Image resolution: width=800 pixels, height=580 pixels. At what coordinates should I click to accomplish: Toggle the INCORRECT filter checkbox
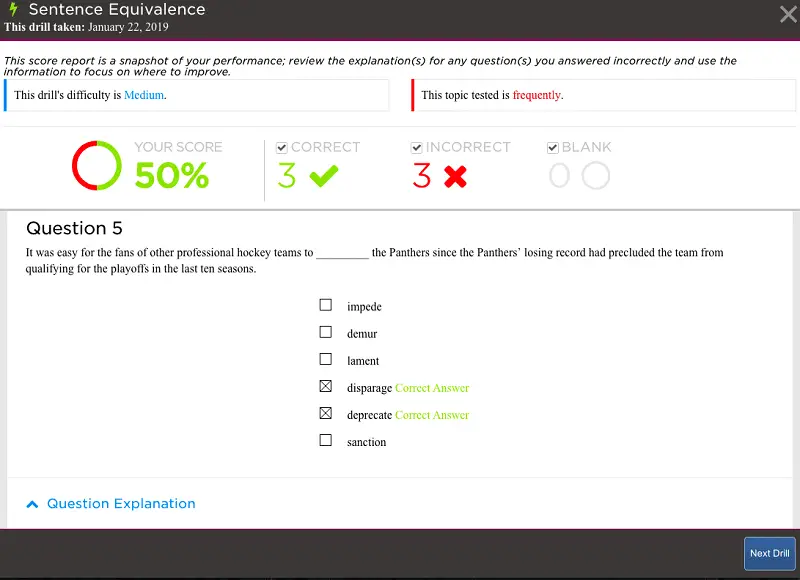pyautogui.click(x=417, y=148)
